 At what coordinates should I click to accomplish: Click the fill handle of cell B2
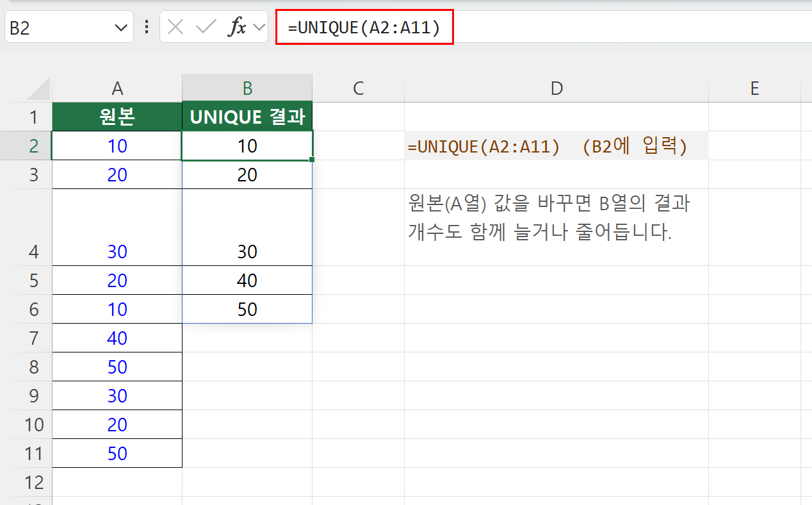pyautogui.click(x=312, y=160)
